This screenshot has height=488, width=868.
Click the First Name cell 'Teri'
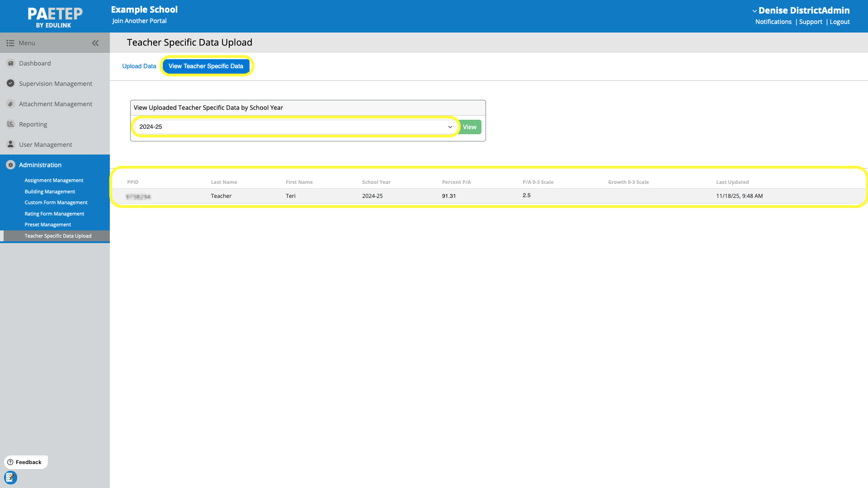(x=291, y=196)
